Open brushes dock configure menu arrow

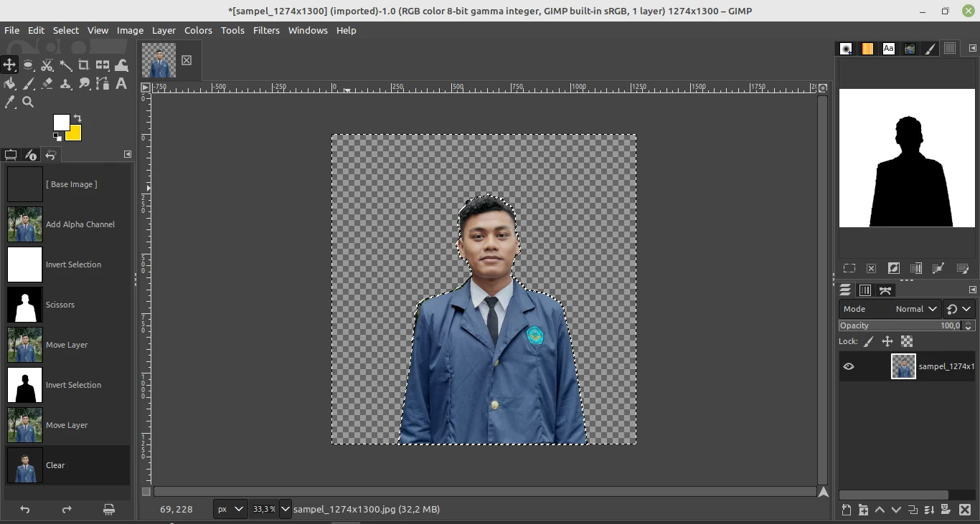tap(973, 49)
